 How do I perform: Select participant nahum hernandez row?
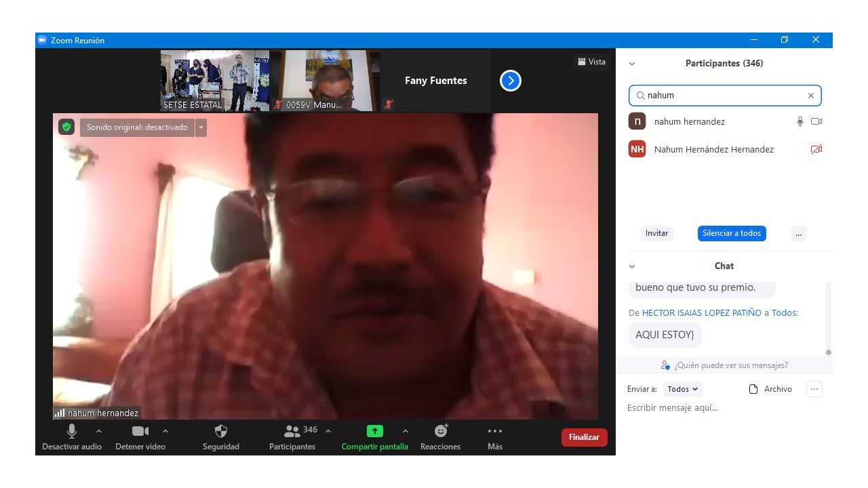pyautogui.click(x=725, y=121)
